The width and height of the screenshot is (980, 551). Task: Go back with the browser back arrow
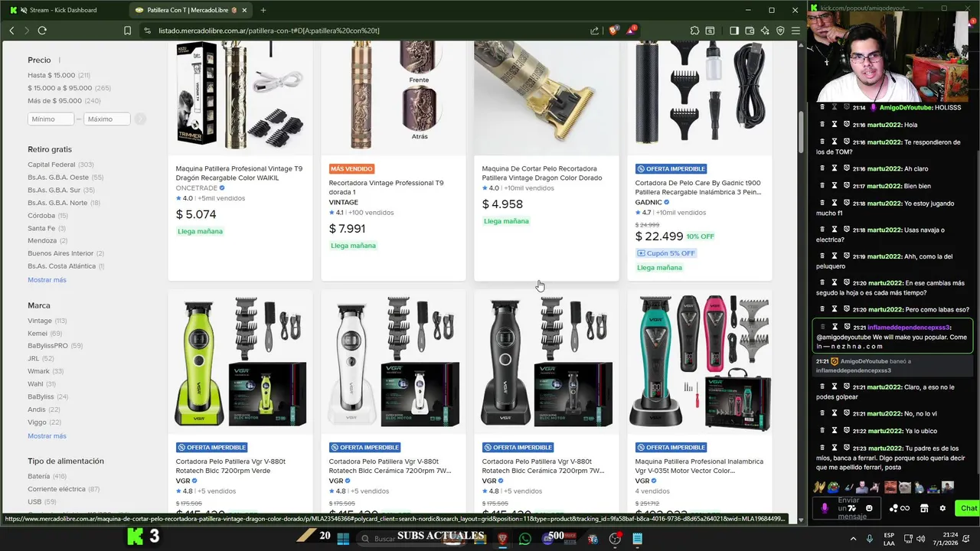coord(11,31)
